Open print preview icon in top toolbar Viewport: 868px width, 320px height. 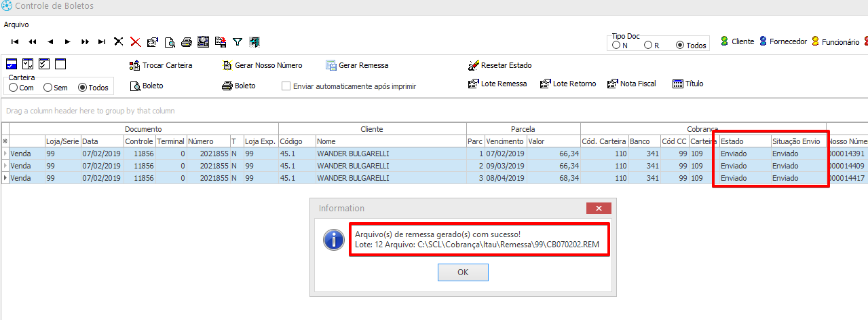pos(170,42)
